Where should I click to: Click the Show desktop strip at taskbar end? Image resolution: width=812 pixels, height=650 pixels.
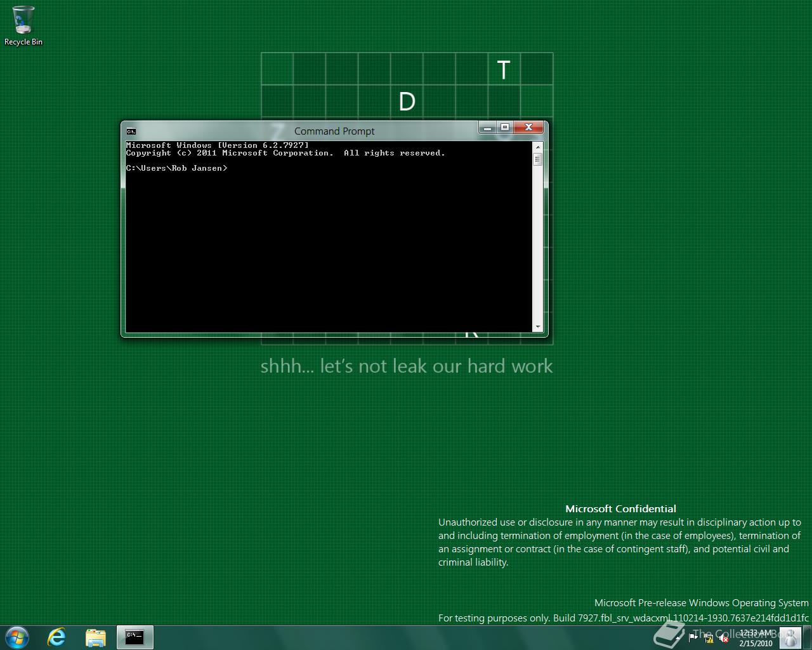[x=807, y=637]
